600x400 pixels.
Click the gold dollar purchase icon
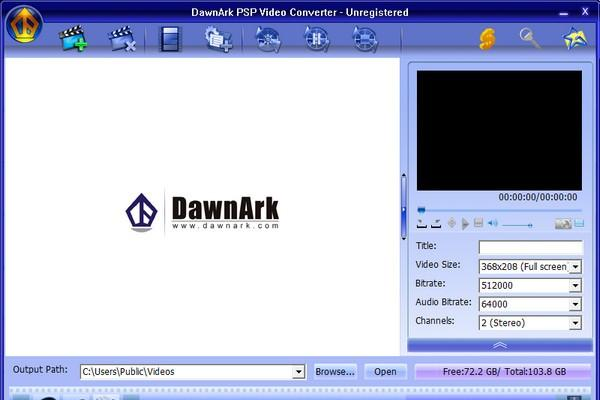click(488, 39)
